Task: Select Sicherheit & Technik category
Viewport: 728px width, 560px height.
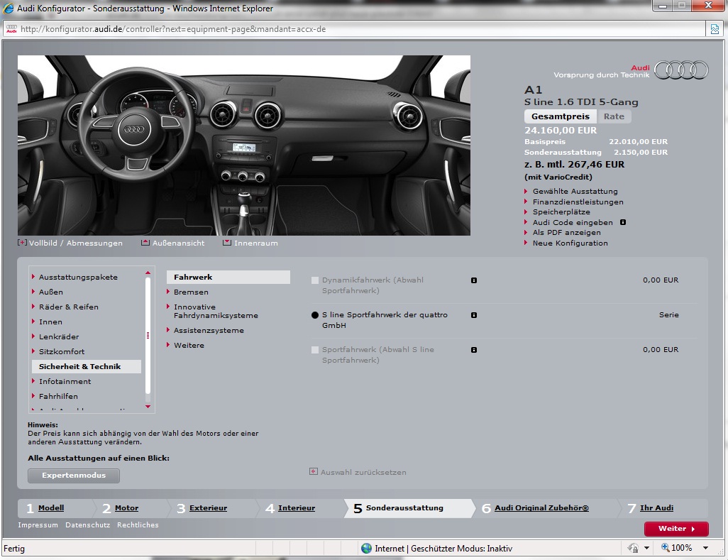Action: pyautogui.click(x=87, y=366)
